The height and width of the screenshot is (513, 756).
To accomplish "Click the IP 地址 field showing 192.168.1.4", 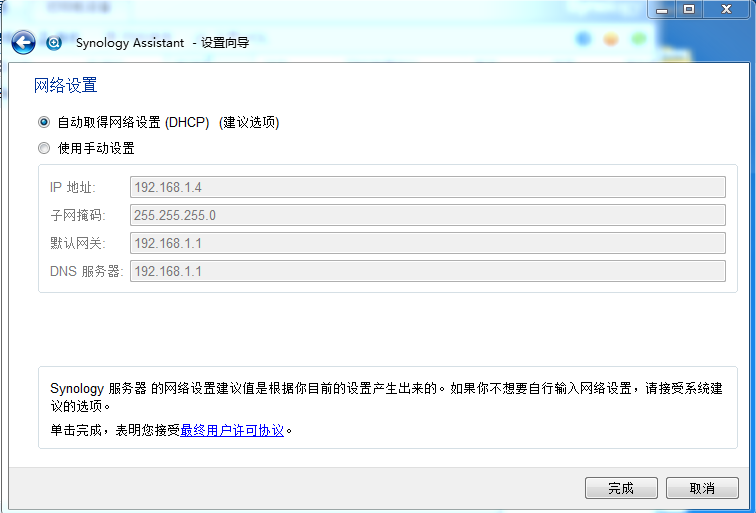I will click(x=428, y=187).
